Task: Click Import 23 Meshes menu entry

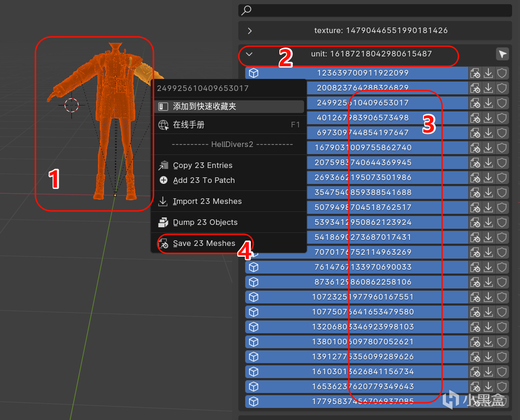Action: (229, 202)
